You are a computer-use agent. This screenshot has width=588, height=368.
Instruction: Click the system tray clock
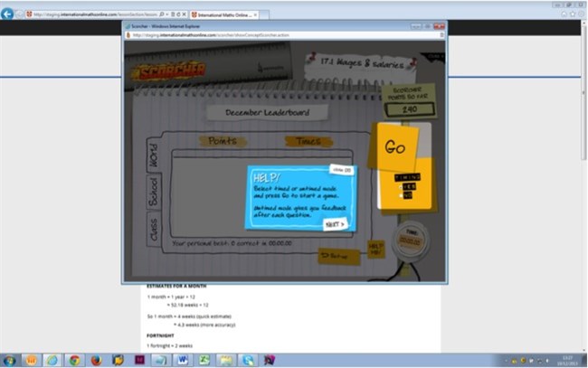(567, 361)
